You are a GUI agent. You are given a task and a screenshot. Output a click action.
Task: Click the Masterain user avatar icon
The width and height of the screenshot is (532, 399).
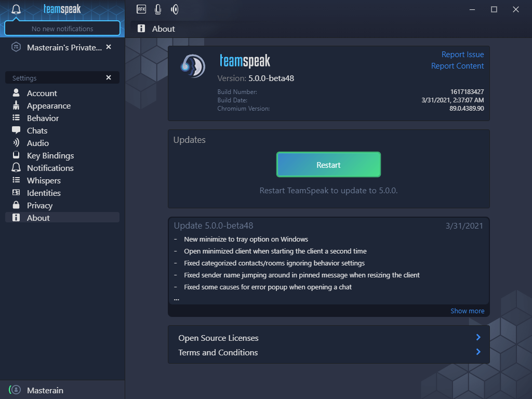click(x=16, y=390)
